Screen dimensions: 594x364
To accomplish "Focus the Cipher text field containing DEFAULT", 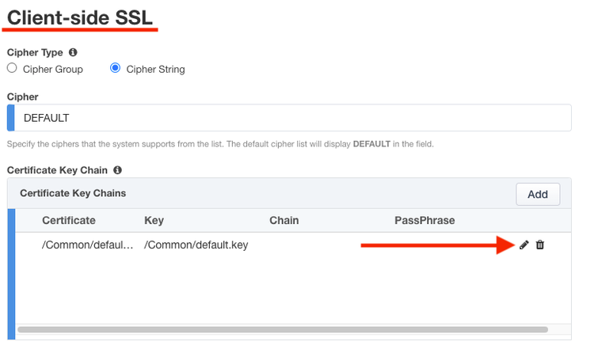I will 293,118.
